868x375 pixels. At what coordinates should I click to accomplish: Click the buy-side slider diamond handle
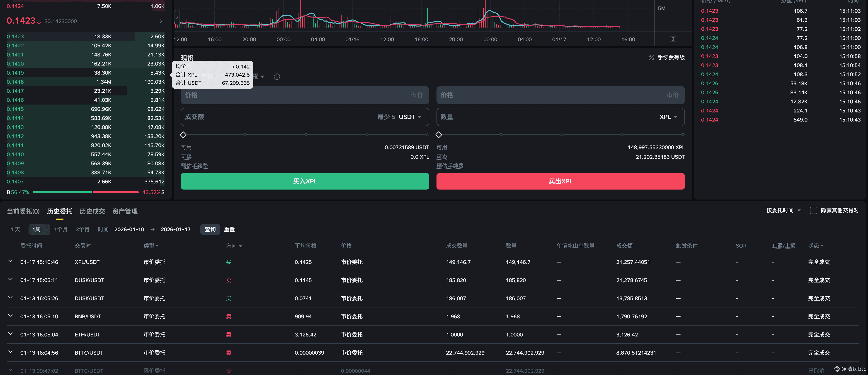pos(183,134)
